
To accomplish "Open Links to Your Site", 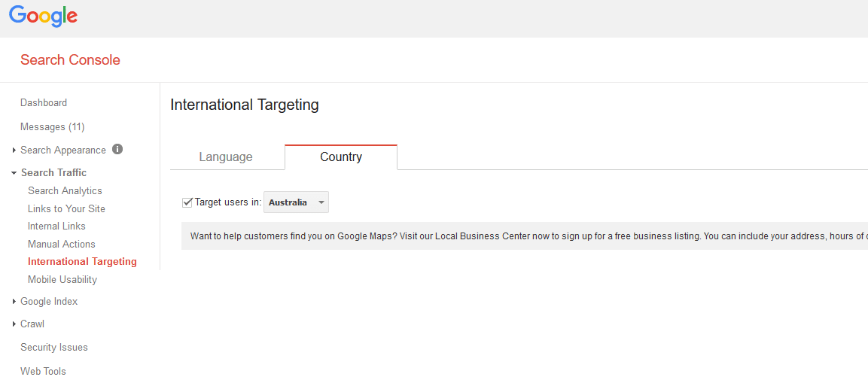I will point(66,208).
